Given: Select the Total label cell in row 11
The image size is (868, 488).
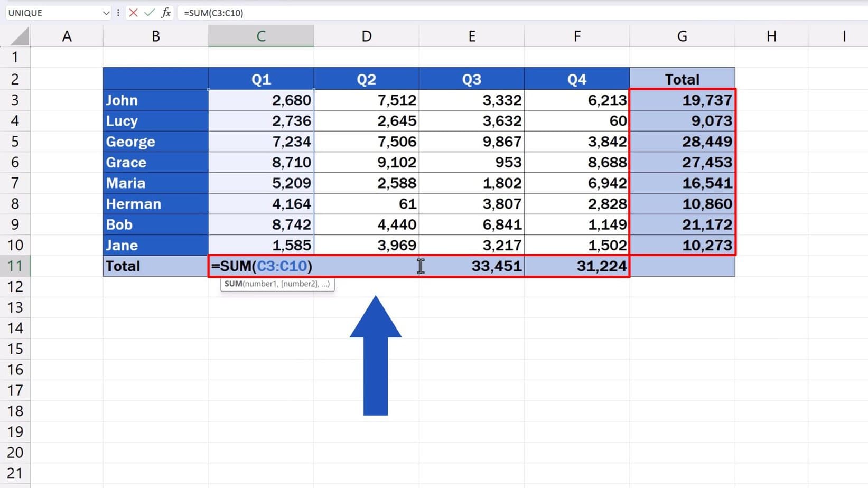Looking at the screenshot, I should (155, 266).
